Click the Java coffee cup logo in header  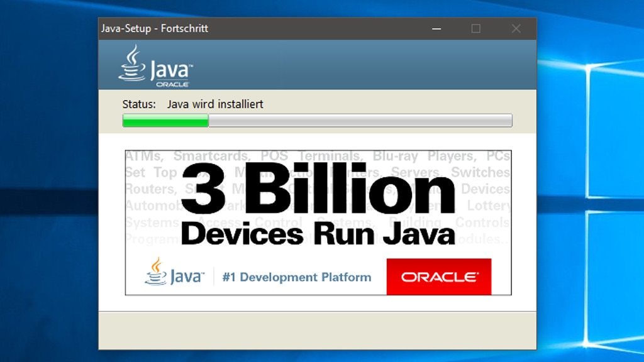point(133,64)
